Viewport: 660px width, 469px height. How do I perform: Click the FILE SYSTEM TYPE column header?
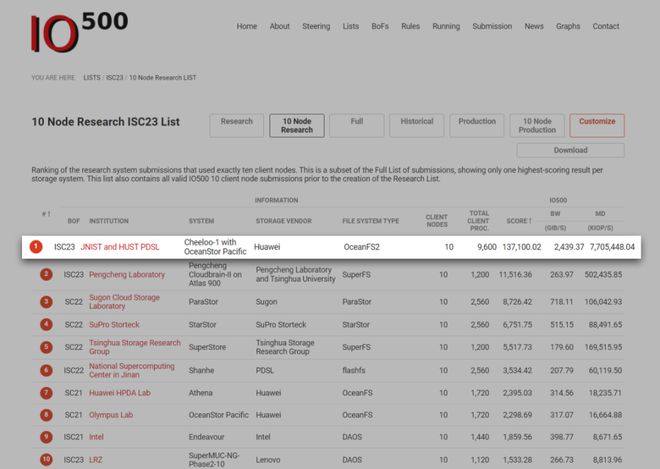click(x=370, y=221)
